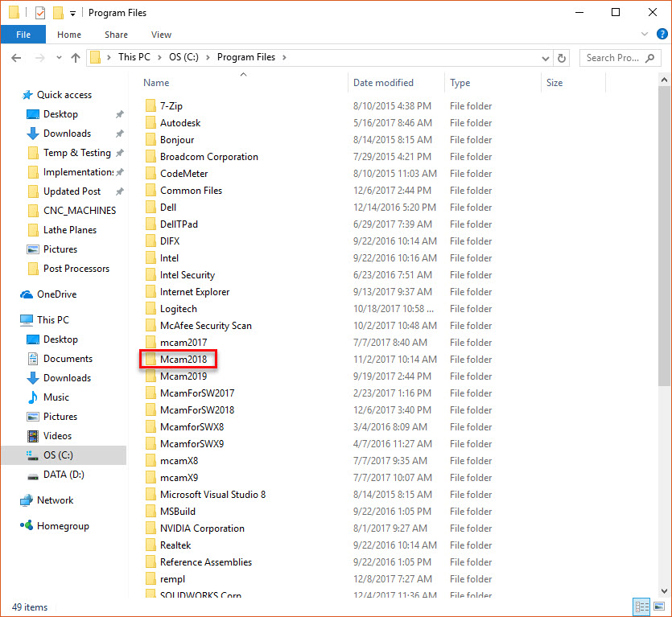Select the DATA (D:) drive
This screenshot has width=672, height=617.
tap(64, 474)
